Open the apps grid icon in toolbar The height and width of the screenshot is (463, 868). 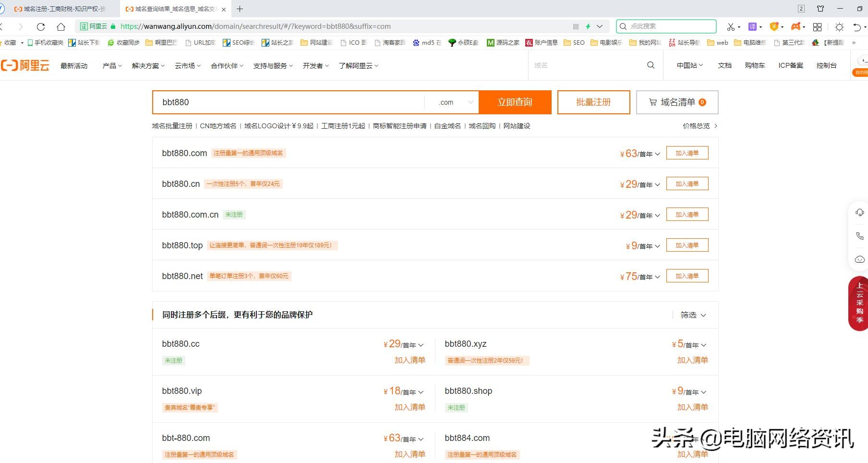point(817,26)
